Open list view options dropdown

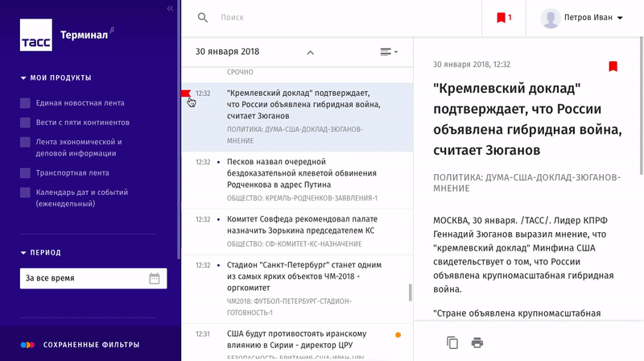coord(389,52)
